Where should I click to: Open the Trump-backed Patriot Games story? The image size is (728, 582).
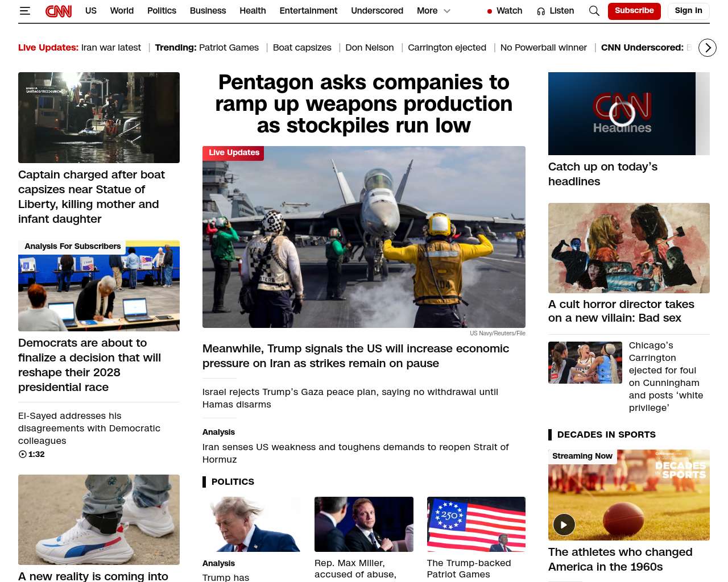click(469, 569)
